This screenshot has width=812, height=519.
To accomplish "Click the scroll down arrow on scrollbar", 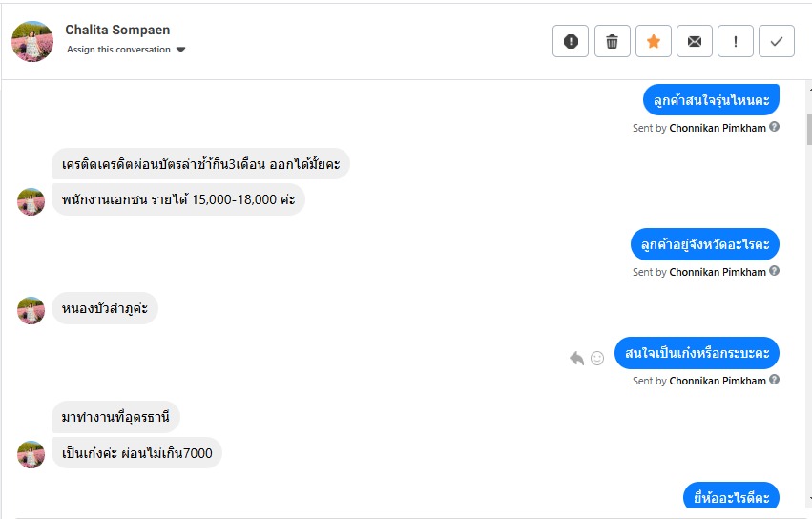I will 807,498.
